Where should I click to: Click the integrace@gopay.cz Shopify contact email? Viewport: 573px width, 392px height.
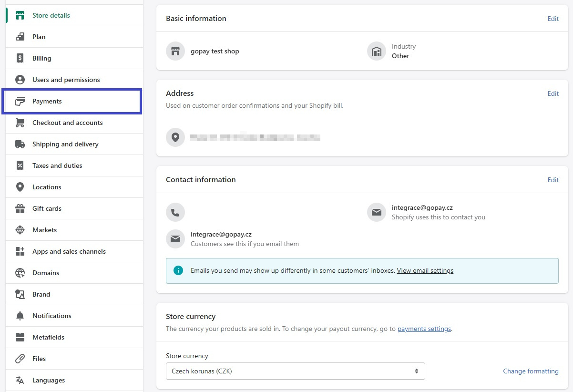click(x=422, y=207)
